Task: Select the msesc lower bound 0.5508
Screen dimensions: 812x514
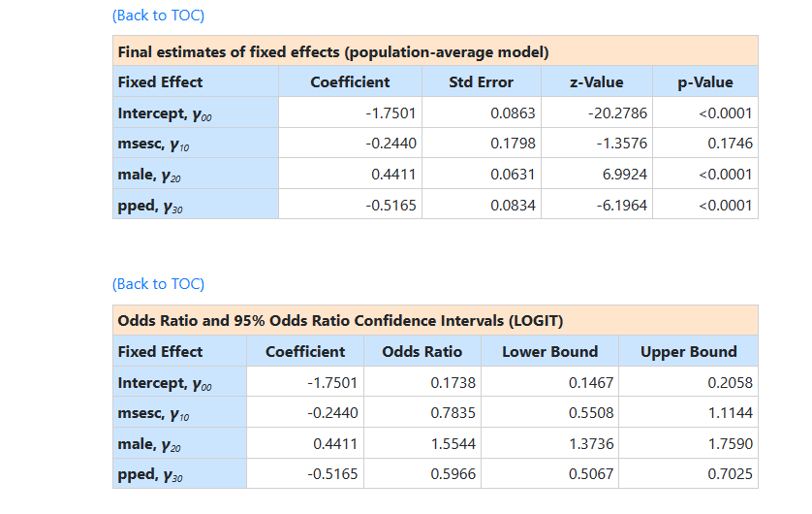Action: (x=591, y=413)
